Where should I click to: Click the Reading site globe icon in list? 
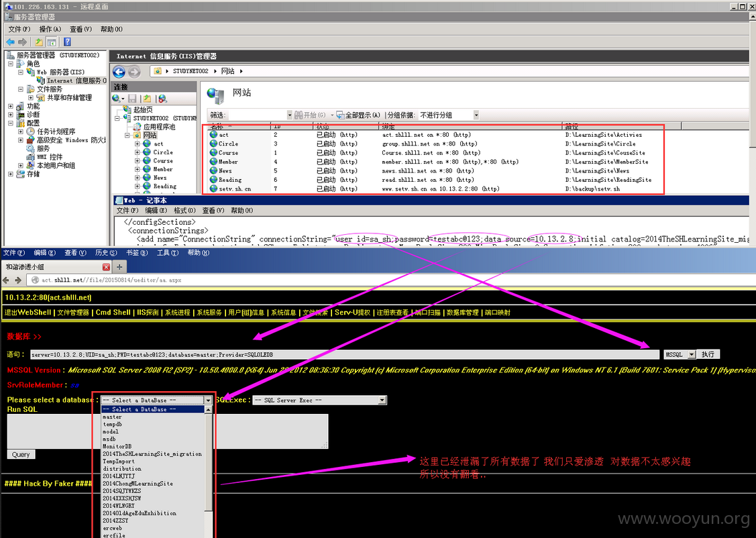point(213,179)
